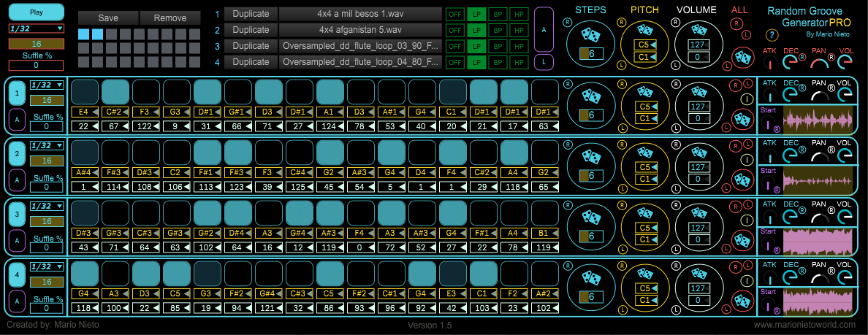Click the red ALL randomize dice
The image size is (868, 335).
tap(744, 55)
